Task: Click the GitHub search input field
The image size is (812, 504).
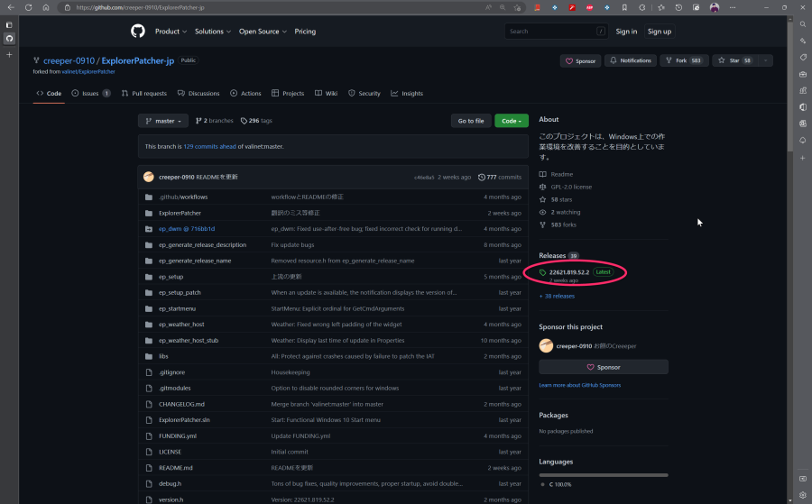Action: coord(556,31)
